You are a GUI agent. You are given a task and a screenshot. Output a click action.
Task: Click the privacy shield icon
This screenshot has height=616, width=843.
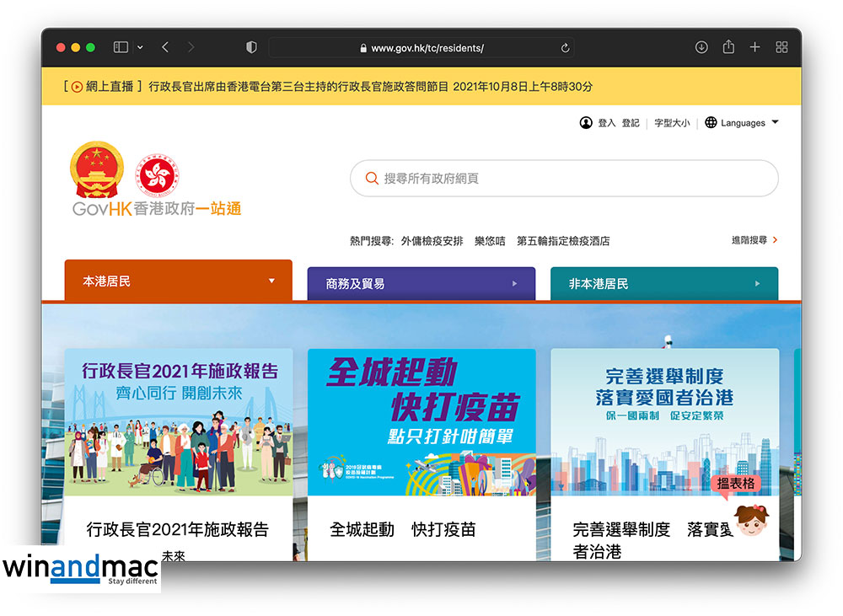(251, 47)
